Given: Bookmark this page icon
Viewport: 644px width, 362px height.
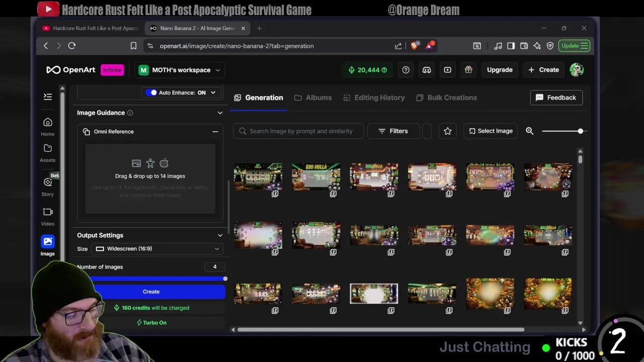Looking at the screenshot, I should point(133,46).
